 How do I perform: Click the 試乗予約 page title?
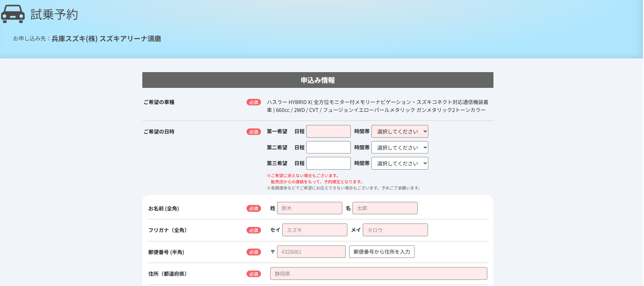point(54,14)
